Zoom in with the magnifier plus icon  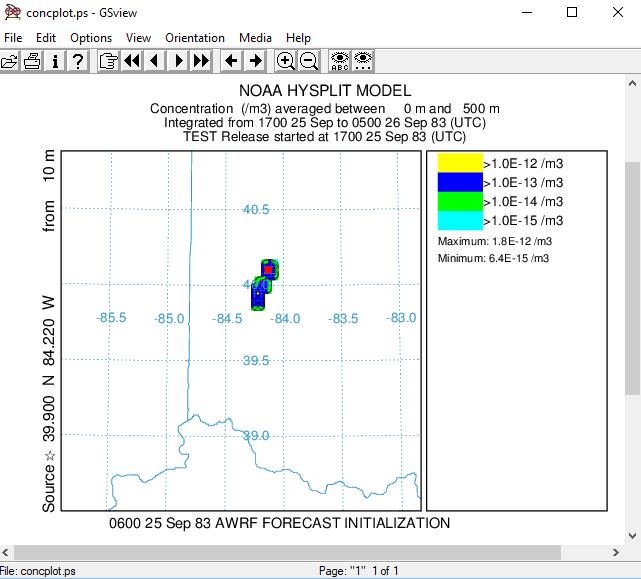(285, 61)
